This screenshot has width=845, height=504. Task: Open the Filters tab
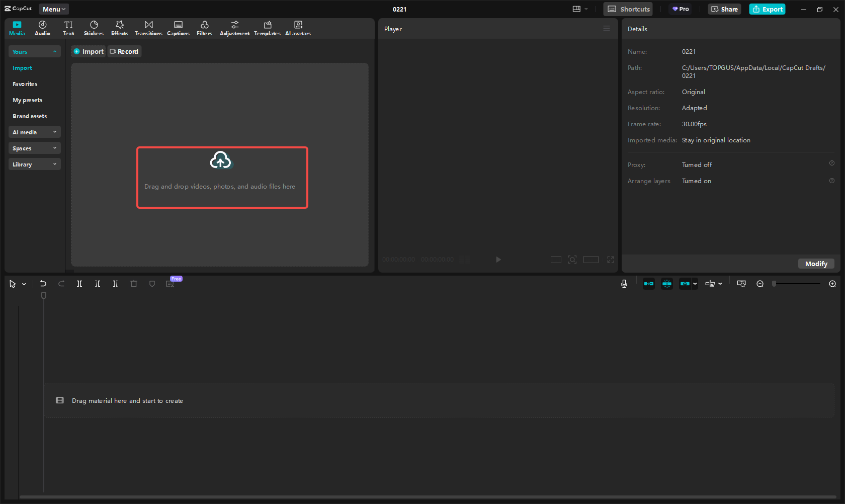tap(204, 28)
